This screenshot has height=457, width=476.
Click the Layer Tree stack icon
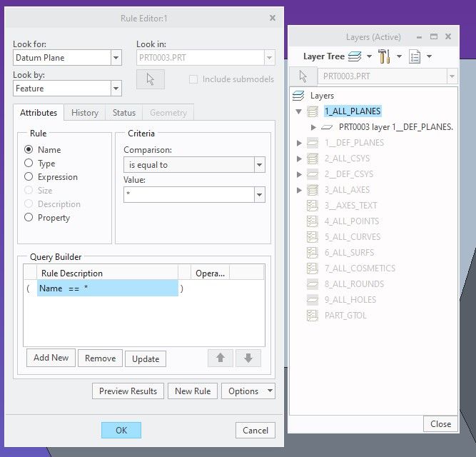pyautogui.click(x=355, y=56)
